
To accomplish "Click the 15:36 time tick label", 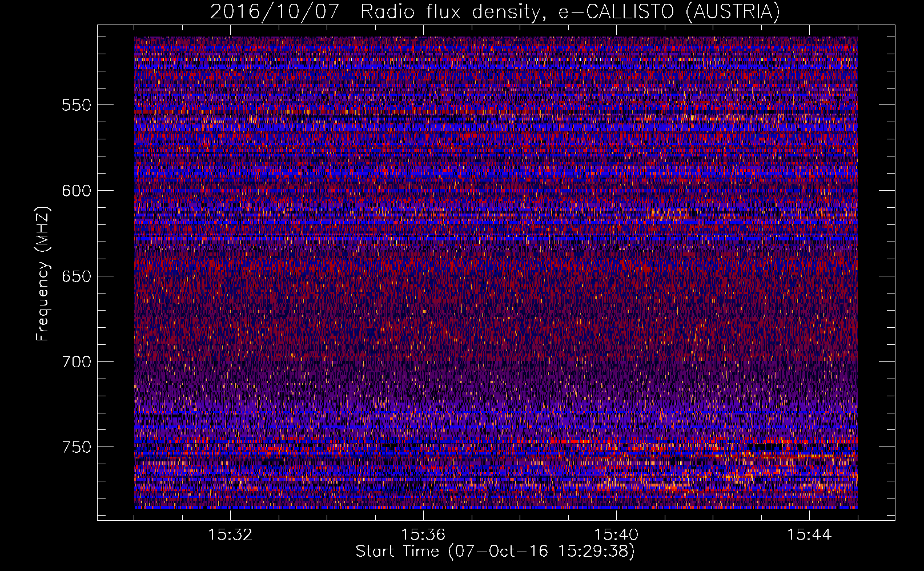I will point(423,535).
